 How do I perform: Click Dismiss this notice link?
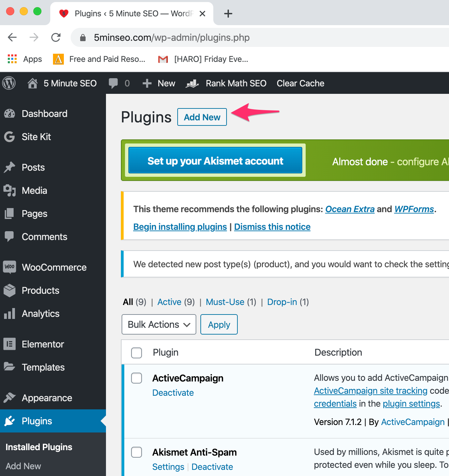click(272, 227)
